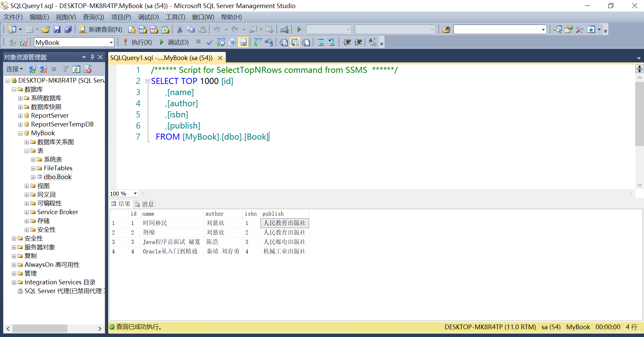Viewport: 644px width, 337px height.
Task: Click the Decrease Indent icon
Action: coord(347,42)
